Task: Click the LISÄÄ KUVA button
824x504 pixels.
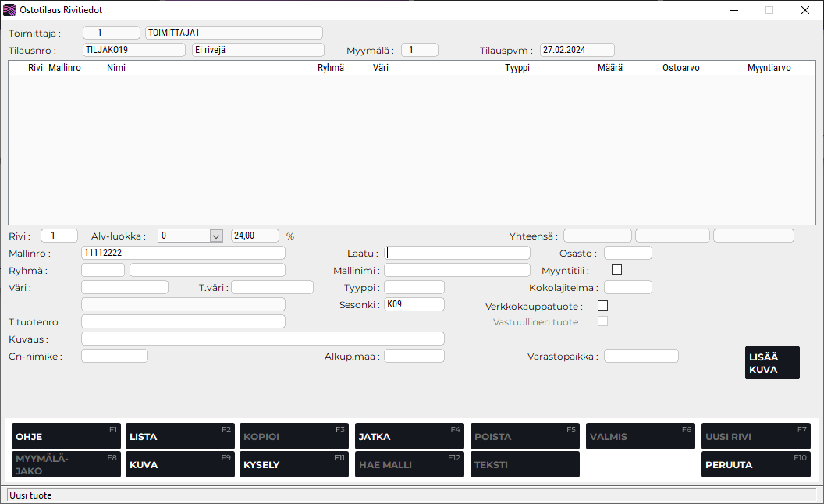Action: (772, 363)
